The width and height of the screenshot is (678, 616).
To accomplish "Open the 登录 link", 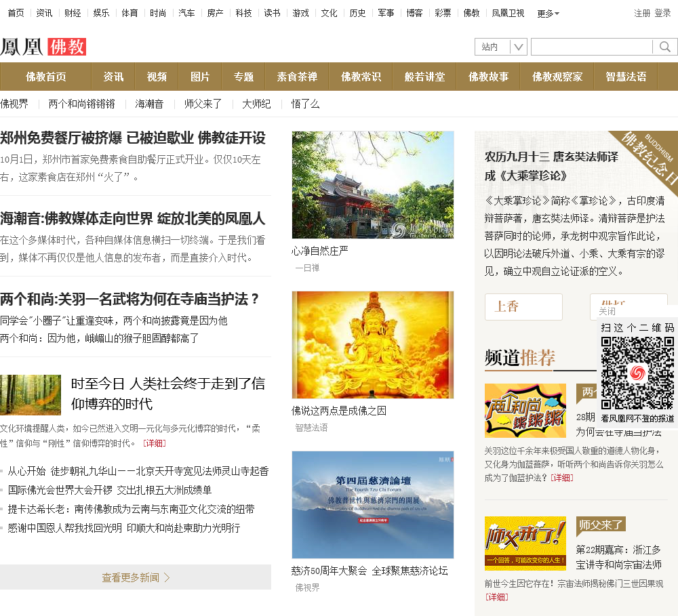I will click(662, 14).
